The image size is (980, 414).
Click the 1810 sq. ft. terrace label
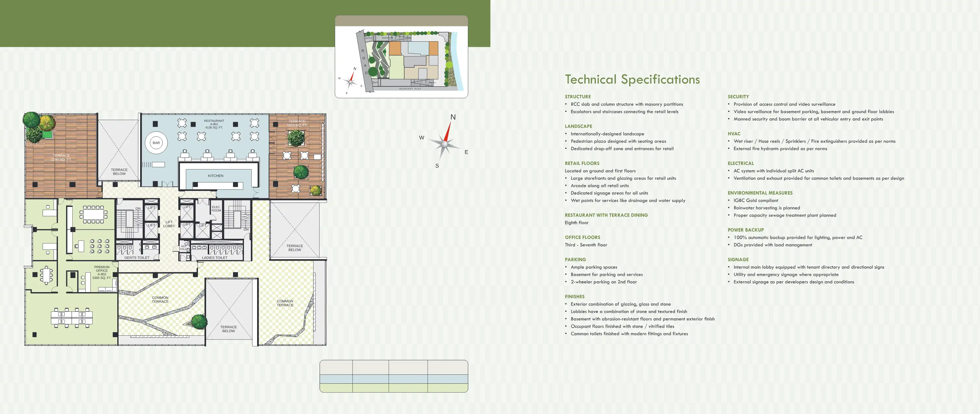pyautogui.click(x=297, y=123)
